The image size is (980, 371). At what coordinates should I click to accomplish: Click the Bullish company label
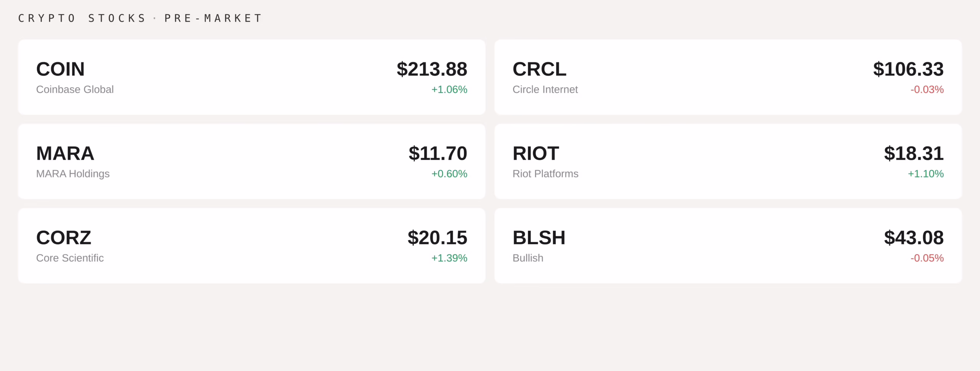coord(528,258)
